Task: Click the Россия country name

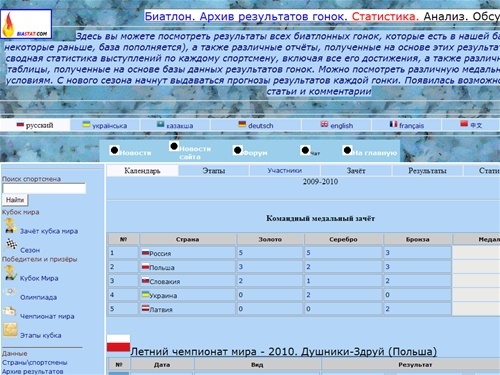Action: click(160, 254)
